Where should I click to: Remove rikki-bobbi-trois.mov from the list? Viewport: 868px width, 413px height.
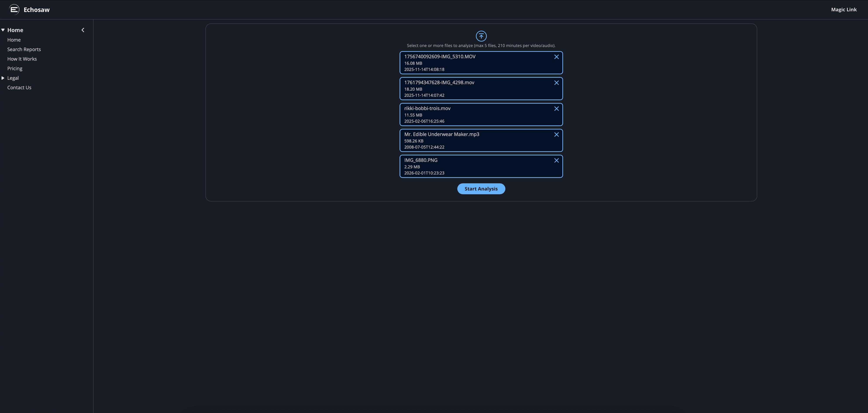coord(556,109)
